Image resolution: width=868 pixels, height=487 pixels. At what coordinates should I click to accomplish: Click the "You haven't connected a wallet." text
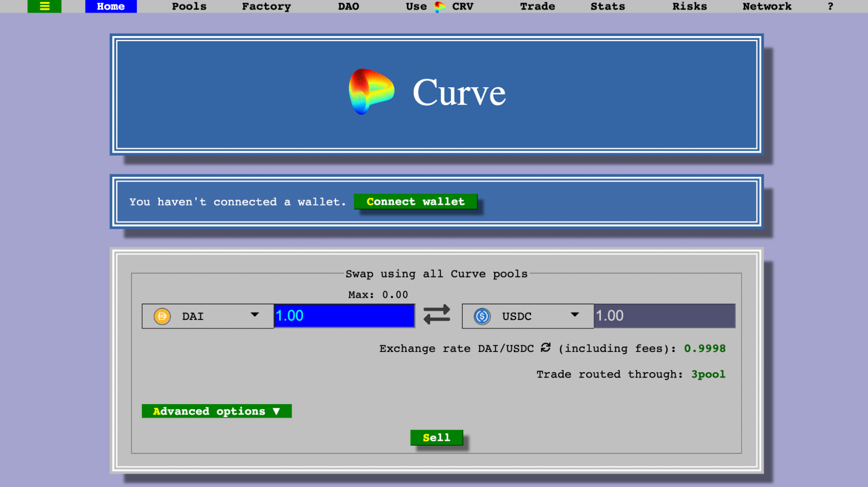(238, 202)
